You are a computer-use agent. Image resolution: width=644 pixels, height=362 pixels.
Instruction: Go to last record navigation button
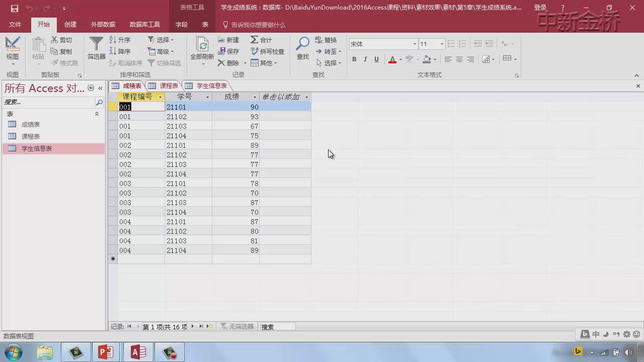pos(201,326)
